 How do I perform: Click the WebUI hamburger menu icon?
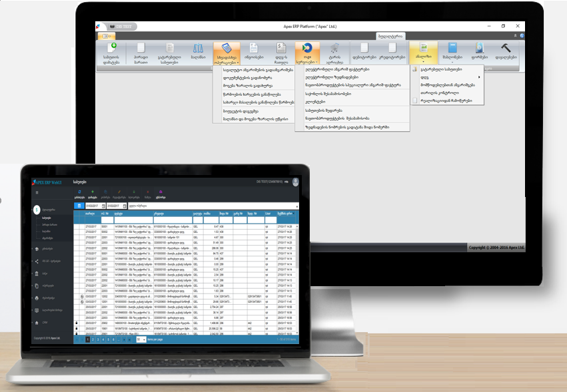pos(37,192)
